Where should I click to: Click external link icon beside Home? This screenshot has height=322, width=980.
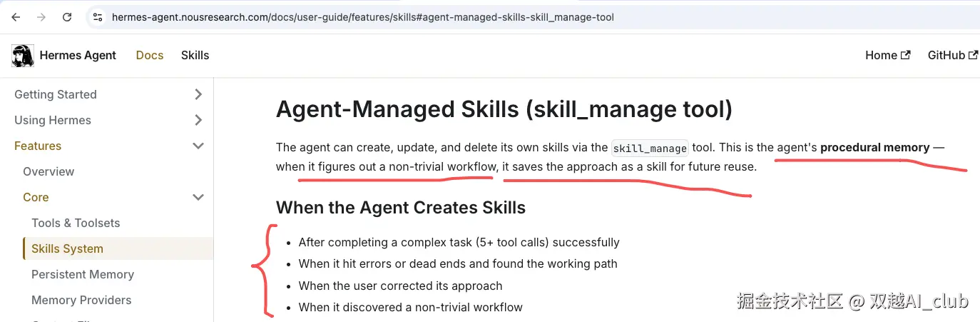pos(906,55)
